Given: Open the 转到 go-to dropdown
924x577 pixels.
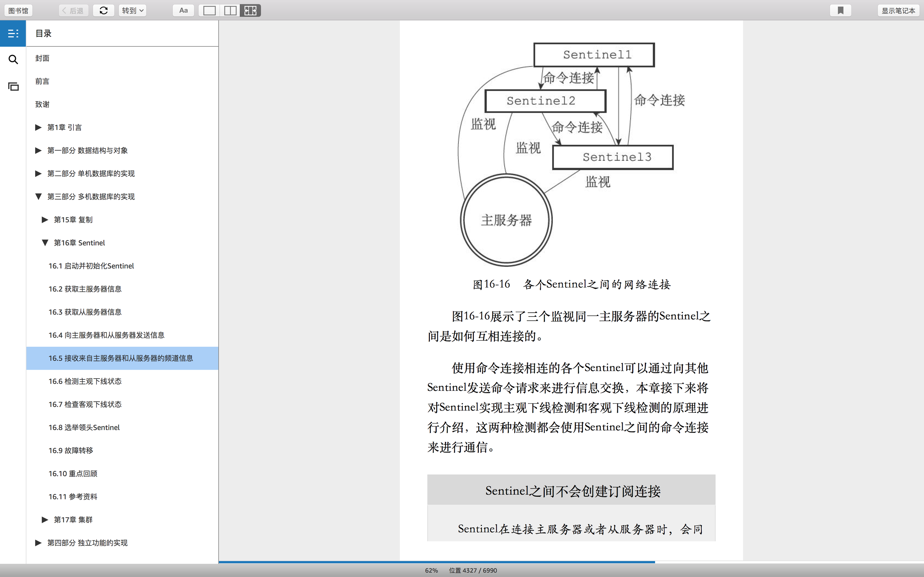Looking at the screenshot, I should [x=132, y=11].
